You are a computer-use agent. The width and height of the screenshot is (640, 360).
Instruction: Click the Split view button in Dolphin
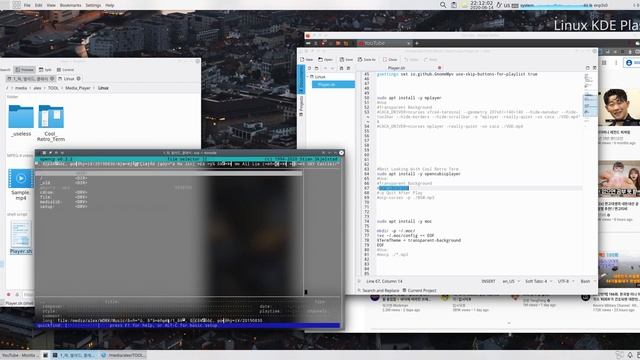(x=45, y=70)
